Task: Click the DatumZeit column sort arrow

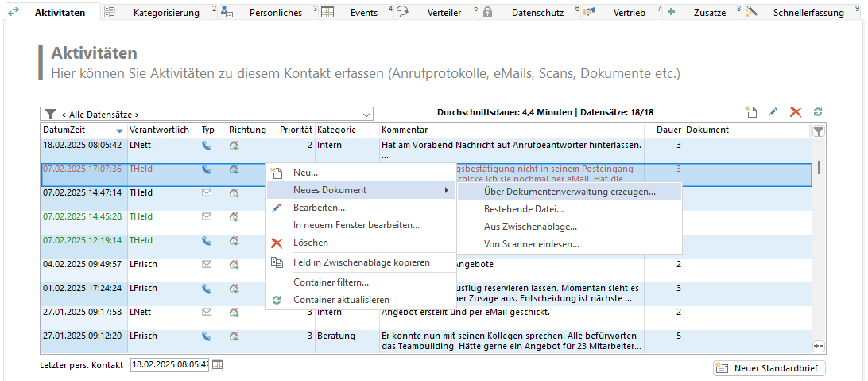Action: click(x=119, y=130)
